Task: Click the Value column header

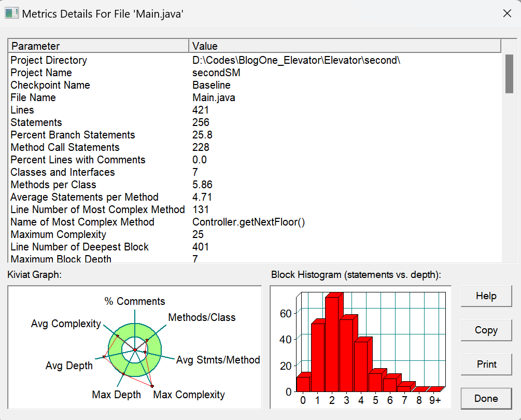Action: click(345, 46)
